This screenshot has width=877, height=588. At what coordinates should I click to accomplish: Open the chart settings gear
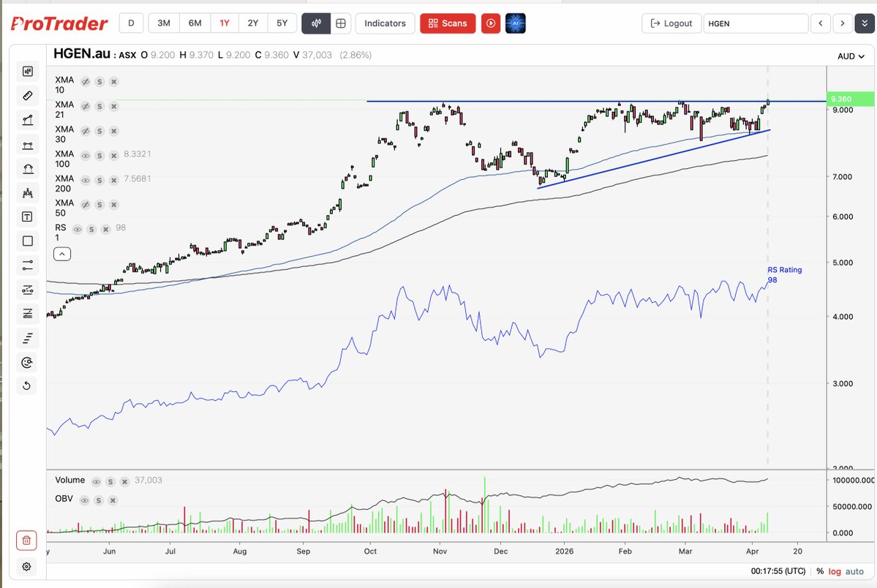pyautogui.click(x=26, y=566)
